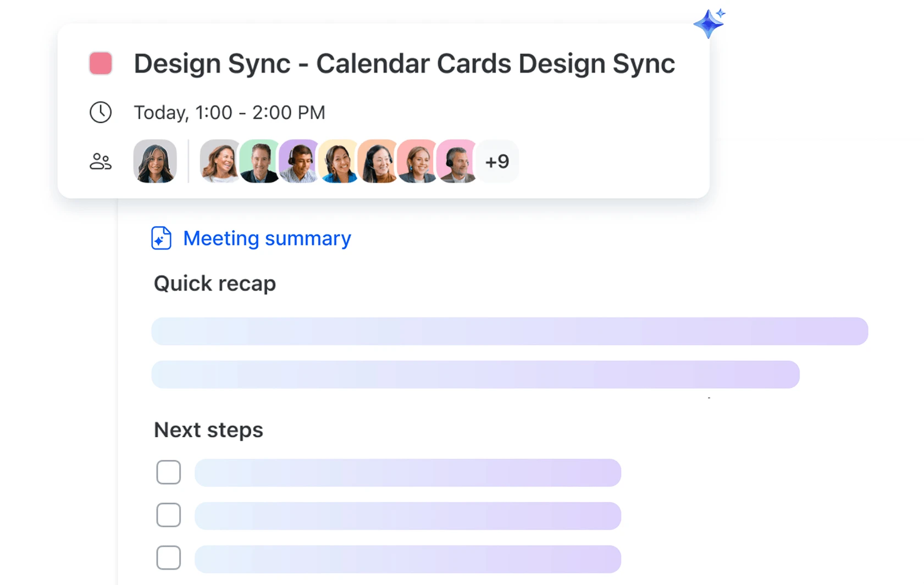Open the Meeting summary link

(267, 238)
